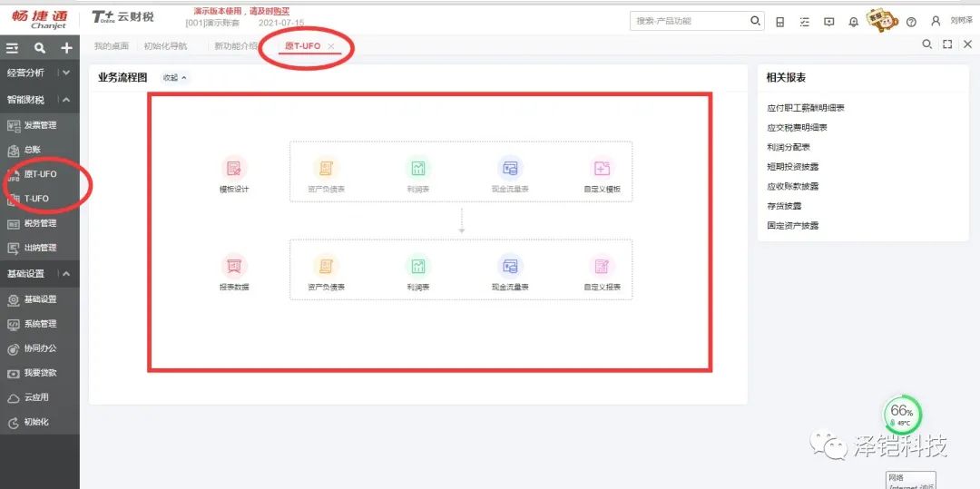The image size is (980, 489).
Task: Click the 报表数据 flowchart icon
Action: (234, 266)
